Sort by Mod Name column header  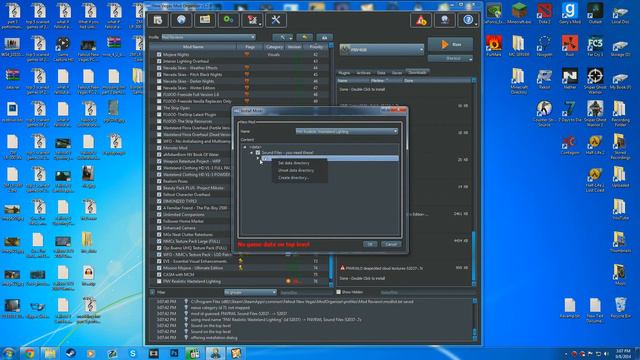tap(193, 47)
